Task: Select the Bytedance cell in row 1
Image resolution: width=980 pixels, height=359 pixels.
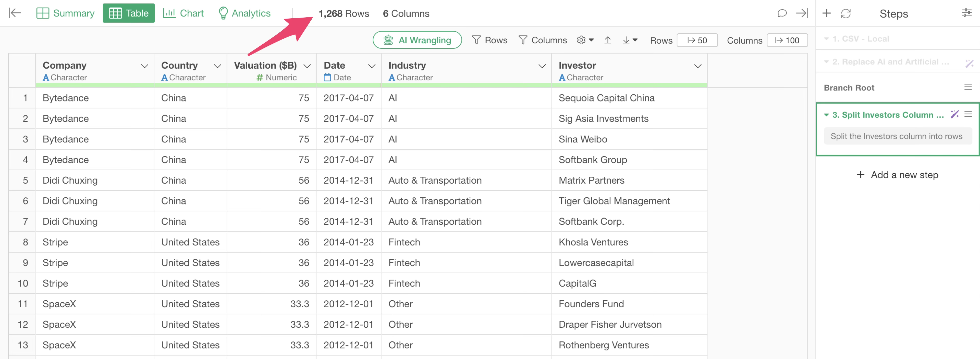Action: pos(95,98)
